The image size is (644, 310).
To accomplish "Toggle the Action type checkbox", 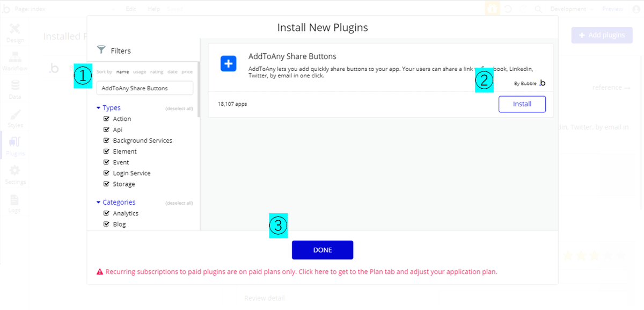I will pyautogui.click(x=106, y=119).
